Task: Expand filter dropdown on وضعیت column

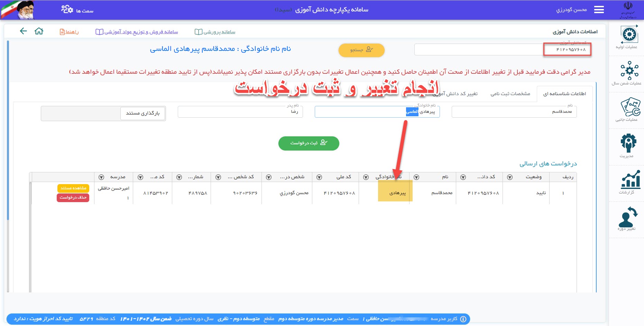Action: (x=509, y=177)
